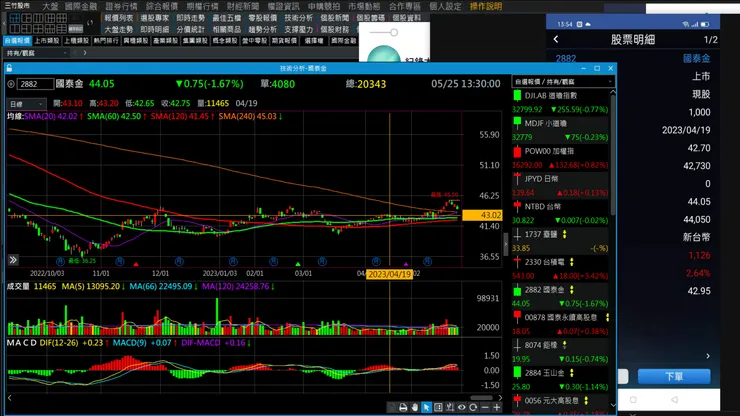Switch to the 自選報價 tab
This screenshot has width=740, height=416.
click(17, 41)
